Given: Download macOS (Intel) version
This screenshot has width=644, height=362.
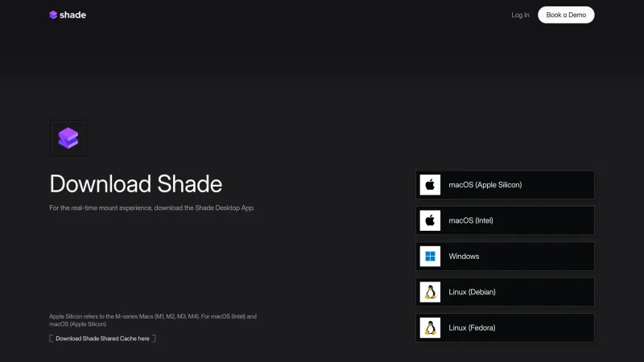Looking at the screenshot, I should click(x=505, y=220).
